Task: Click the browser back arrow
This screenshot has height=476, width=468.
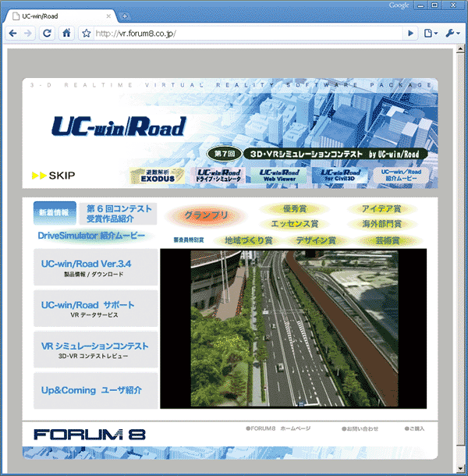Action: tap(12, 33)
